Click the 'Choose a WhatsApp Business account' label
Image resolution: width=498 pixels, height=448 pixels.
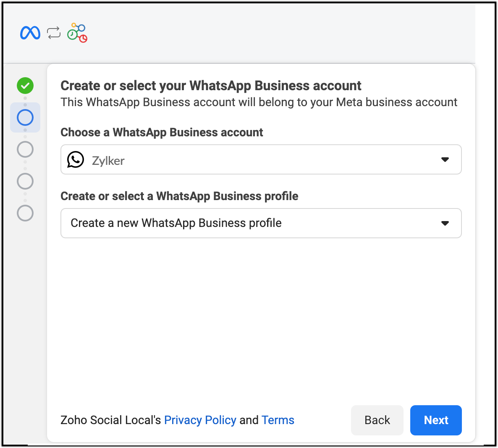162,133
